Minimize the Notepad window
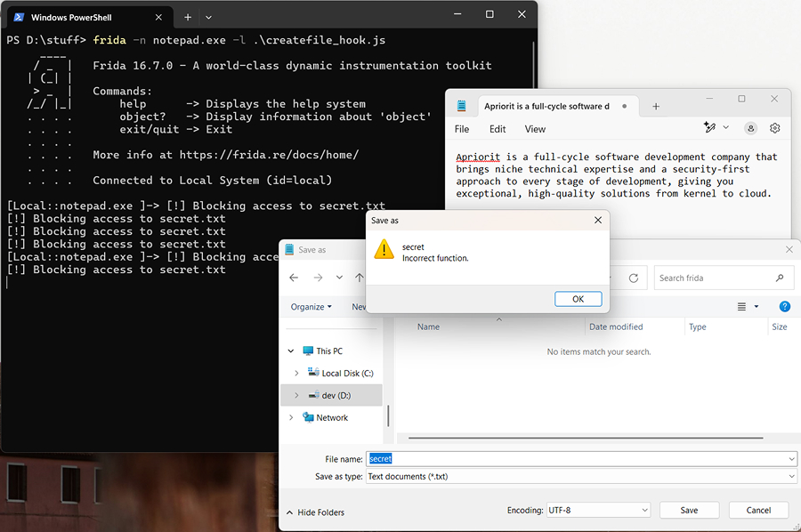The image size is (801, 532). [x=709, y=99]
